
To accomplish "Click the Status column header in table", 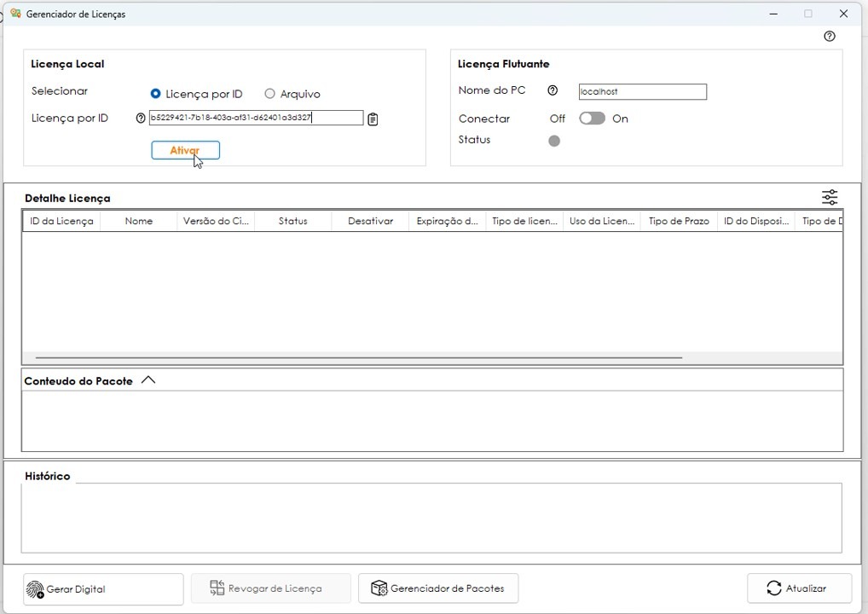I will pyautogui.click(x=292, y=221).
